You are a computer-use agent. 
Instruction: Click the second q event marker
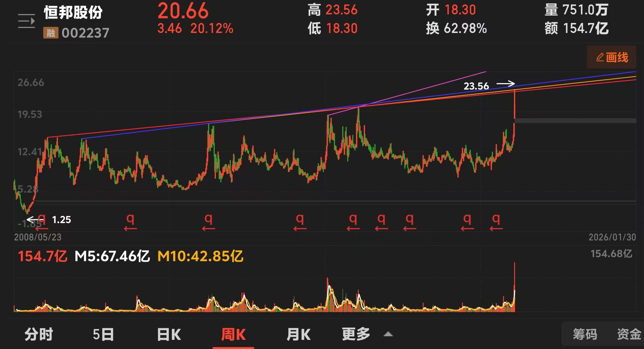(130, 220)
